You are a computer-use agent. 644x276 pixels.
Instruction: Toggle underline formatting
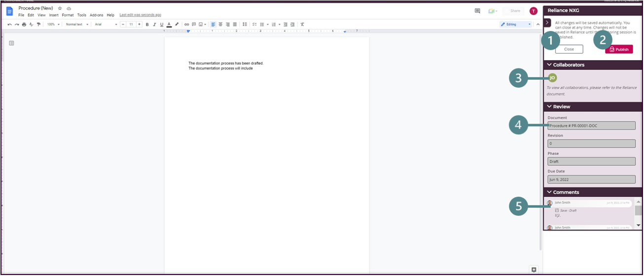click(161, 25)
